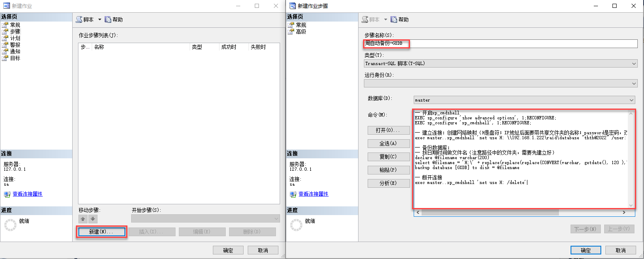Open the 通知 page

(15, 51)
